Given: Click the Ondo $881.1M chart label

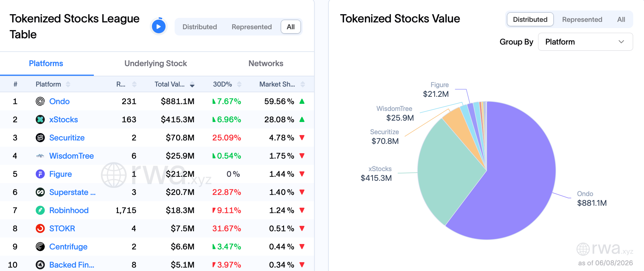Looking at the screenshot, I should click(592, 198).
